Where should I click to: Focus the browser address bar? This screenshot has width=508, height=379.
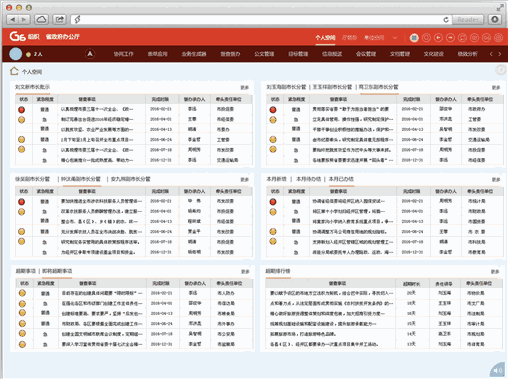coord(260,20)
